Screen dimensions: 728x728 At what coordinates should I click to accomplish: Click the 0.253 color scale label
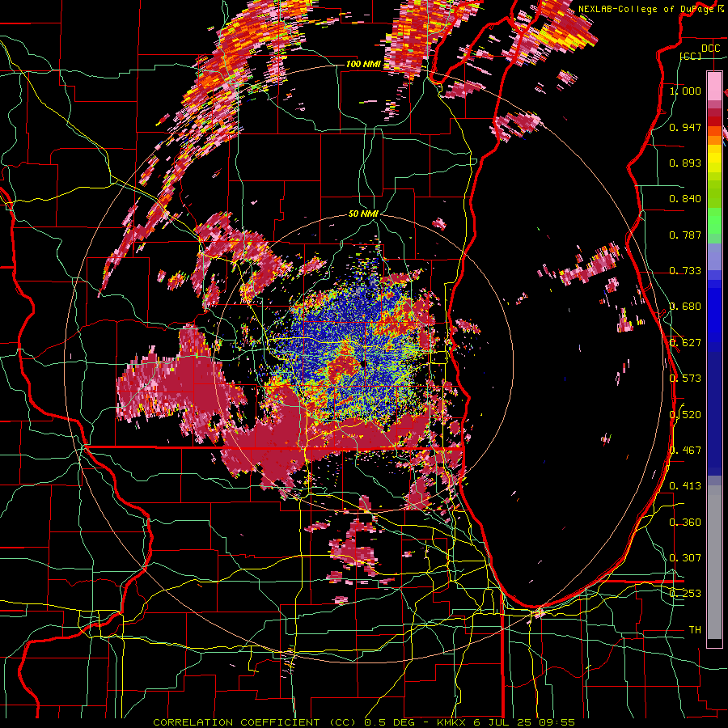point(685,594)
